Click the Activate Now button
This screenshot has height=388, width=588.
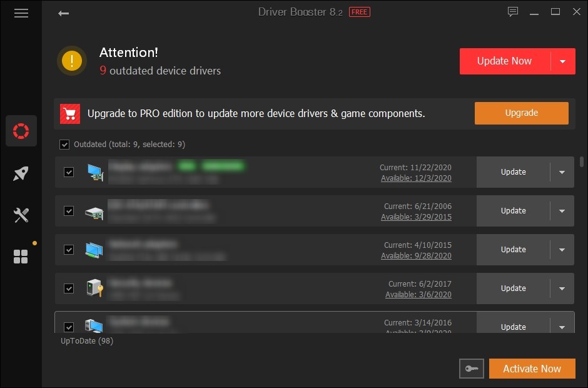coord(532,369)
